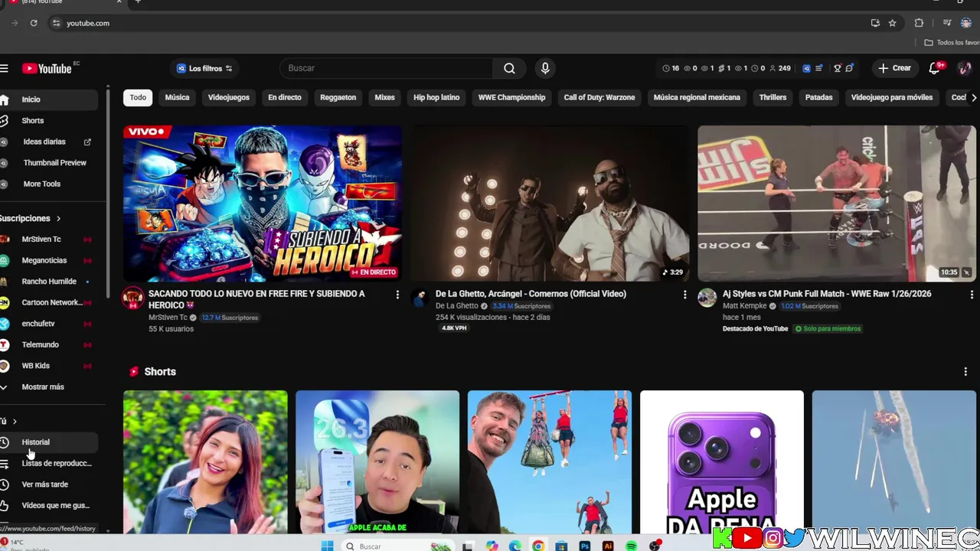Select the Videojuegos filter chip

[229, 97]
